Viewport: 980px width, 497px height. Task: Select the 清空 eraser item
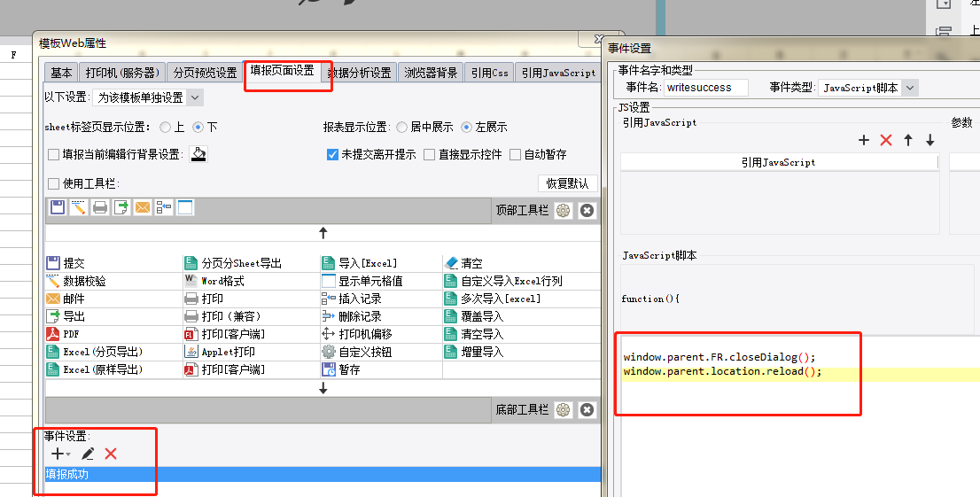point(463,263)
